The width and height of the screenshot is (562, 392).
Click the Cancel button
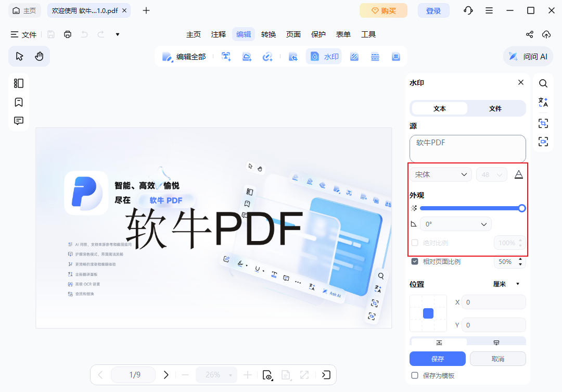coord(498,359)
